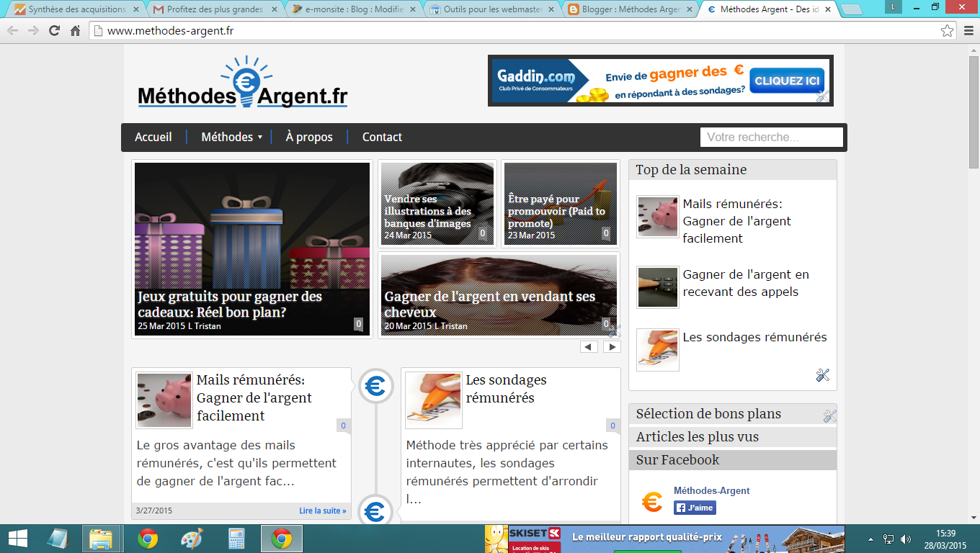This screenshot has width=980, height=553.
Task: Go to the Accueil menu item
Action: pos(153,137)
